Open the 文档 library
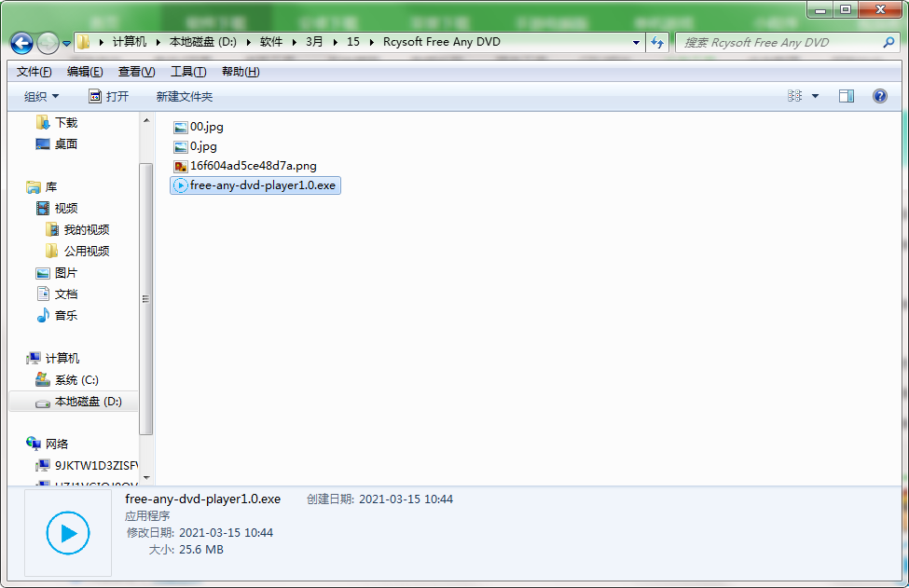Image resolution: width=909 pixels, height=588 pixels. (57, 294)
